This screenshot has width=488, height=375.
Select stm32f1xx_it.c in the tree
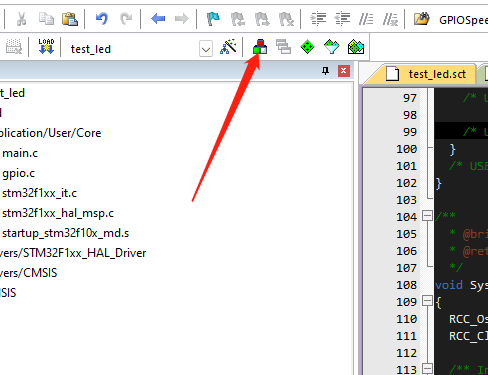[x=39, y=193]
